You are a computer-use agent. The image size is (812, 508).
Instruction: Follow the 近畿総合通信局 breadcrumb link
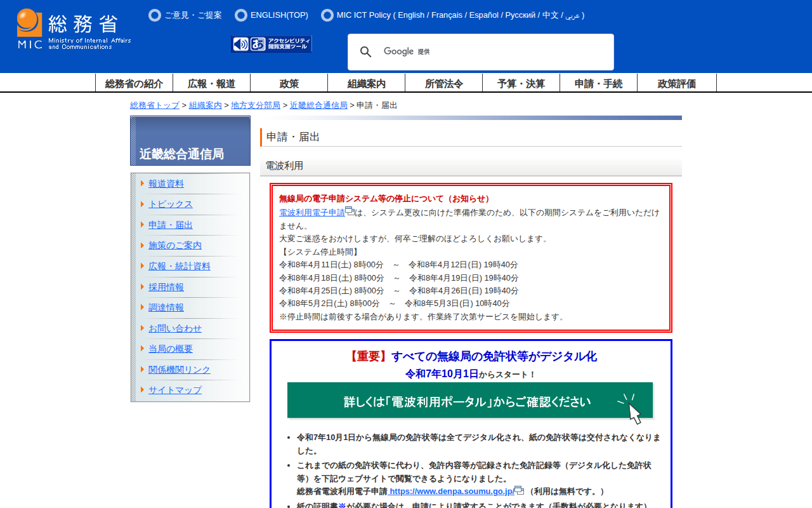pyautogui.click(x=318, y=105)
